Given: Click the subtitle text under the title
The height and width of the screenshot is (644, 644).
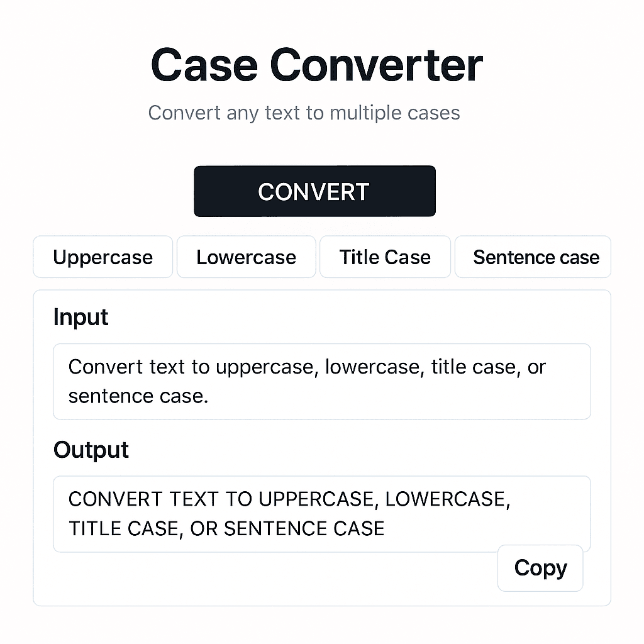Looking at the screenshot, I should tap(304, 113).
